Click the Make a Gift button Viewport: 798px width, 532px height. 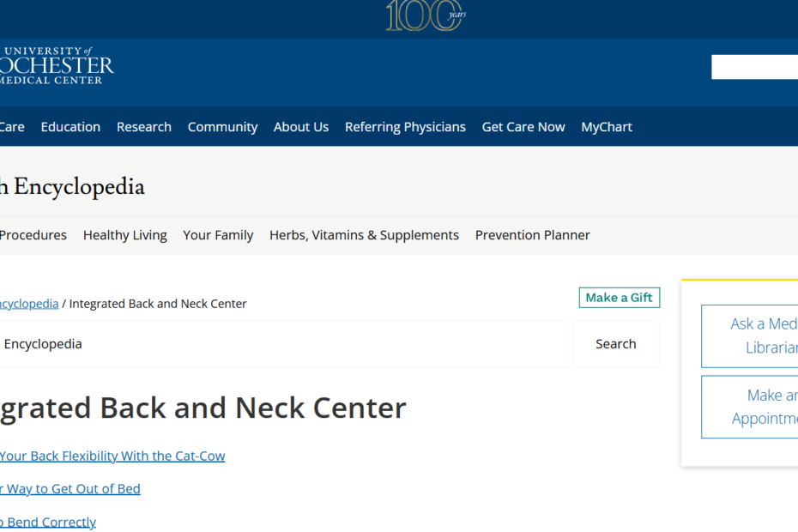click(620, 298)
